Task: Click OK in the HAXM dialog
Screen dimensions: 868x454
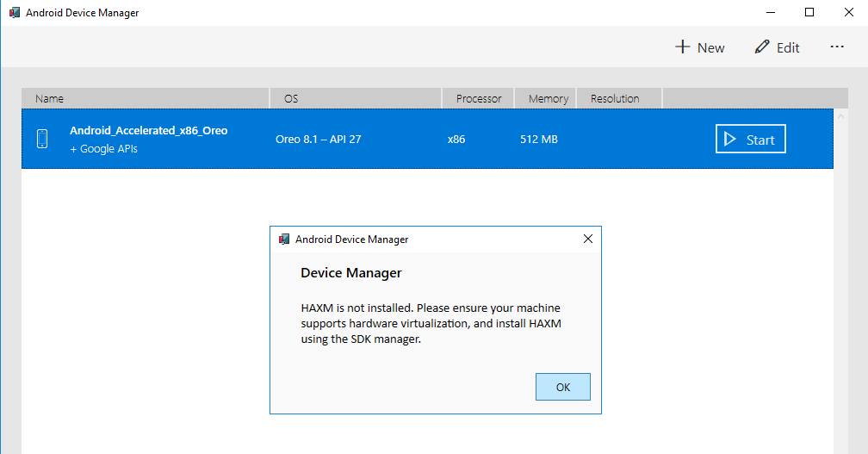Action: [563, 387]
